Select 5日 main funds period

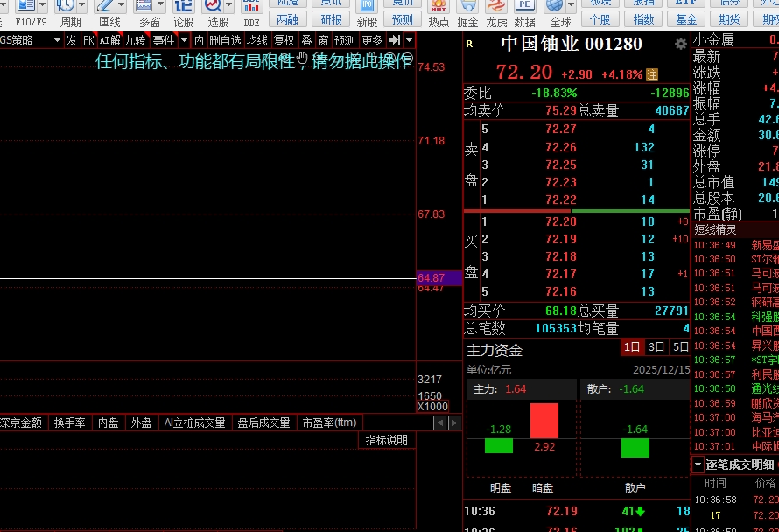680,346
